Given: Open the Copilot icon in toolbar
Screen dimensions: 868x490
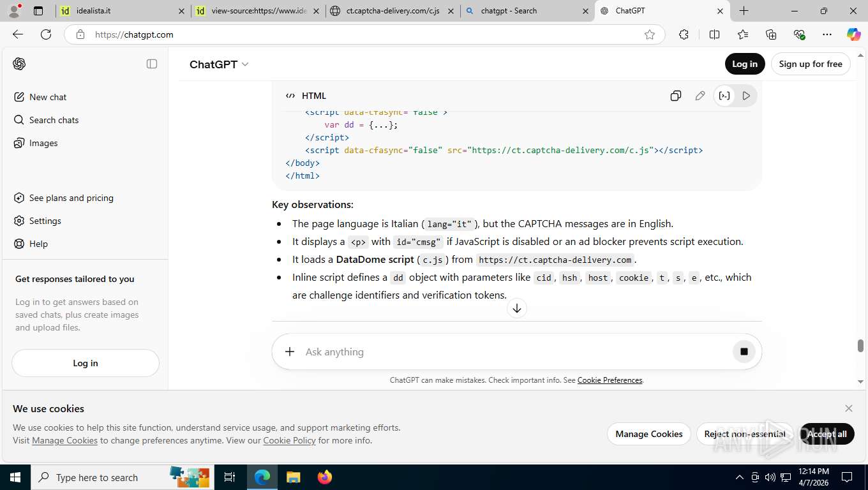Looking at the screenshot, I should click(x=854, y=34).
